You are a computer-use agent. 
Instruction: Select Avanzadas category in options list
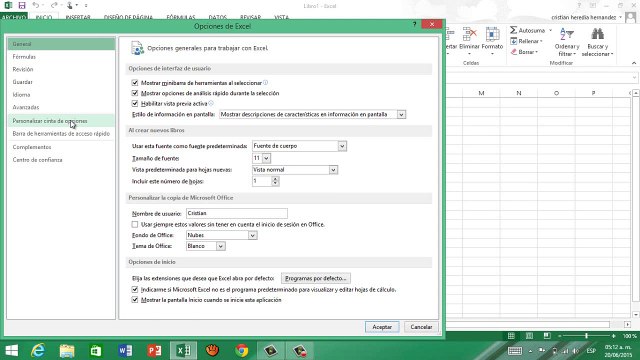(61, 107)
